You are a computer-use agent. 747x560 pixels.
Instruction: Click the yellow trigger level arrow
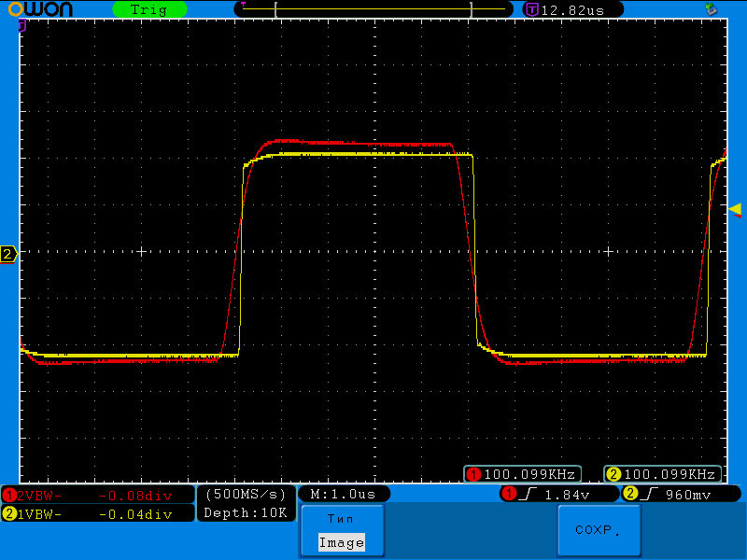point(735,208)
